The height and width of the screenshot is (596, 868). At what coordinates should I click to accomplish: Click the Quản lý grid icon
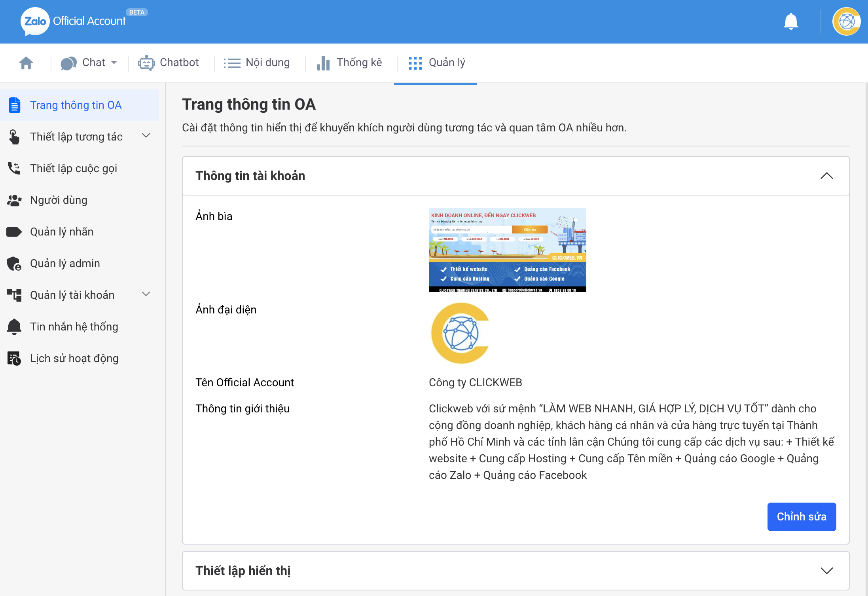tap(415, 63)
